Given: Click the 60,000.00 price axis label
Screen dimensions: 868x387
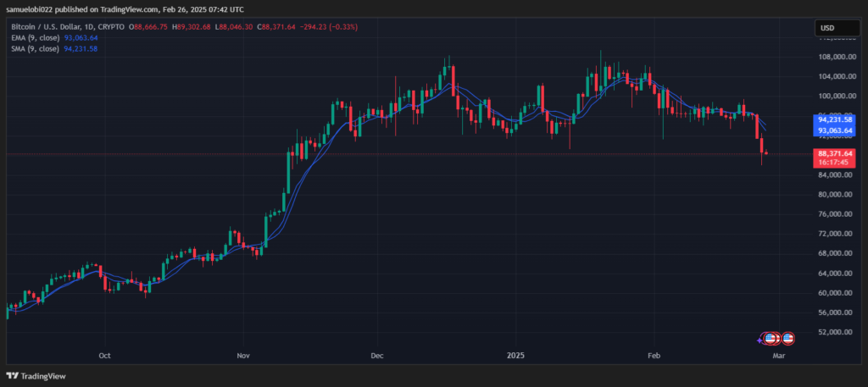Looking at the screenshot, I should click(834, 293).
